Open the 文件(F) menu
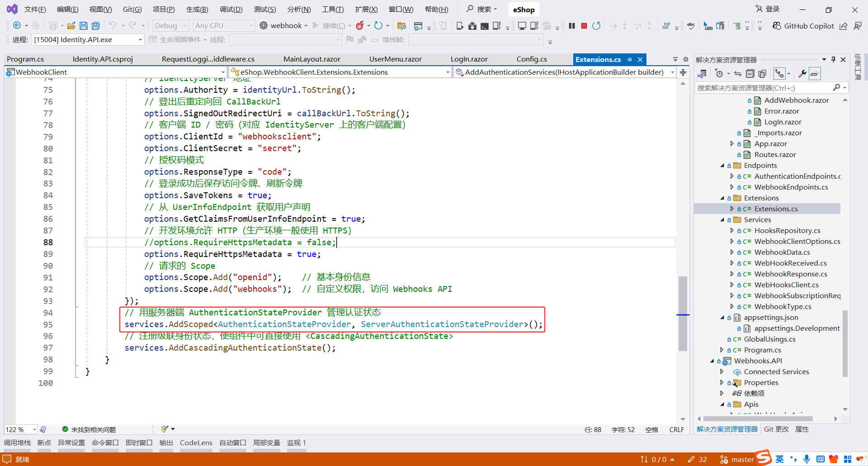The width and height of the screenshot is (868, 466). (35, 9)
